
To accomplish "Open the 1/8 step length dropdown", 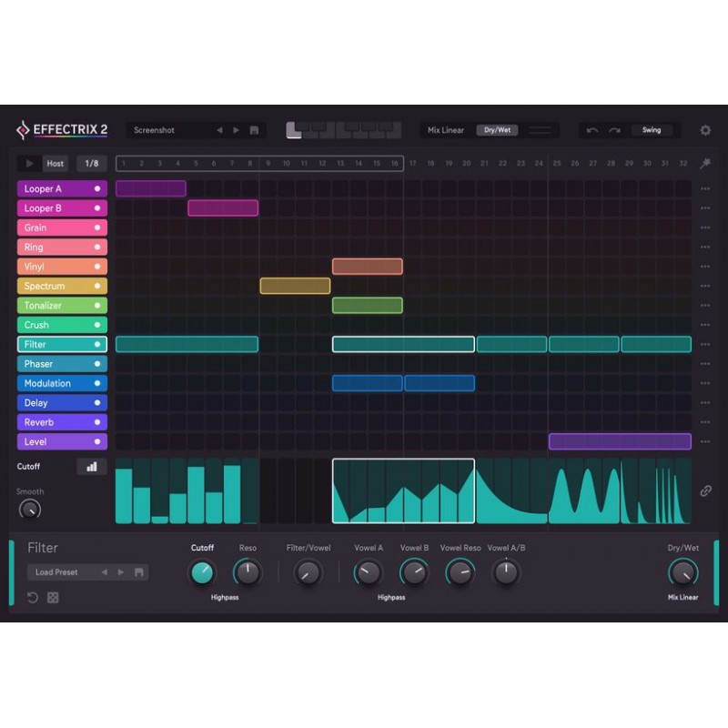I will coord(92,164).
